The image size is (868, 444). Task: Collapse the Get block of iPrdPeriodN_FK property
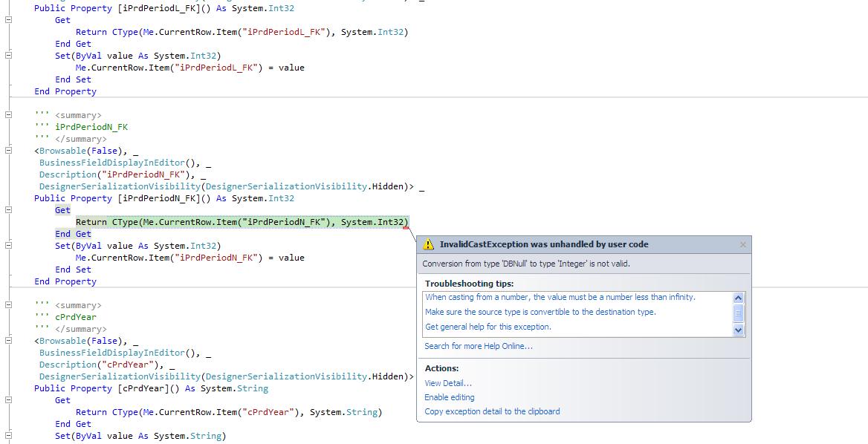9,210
